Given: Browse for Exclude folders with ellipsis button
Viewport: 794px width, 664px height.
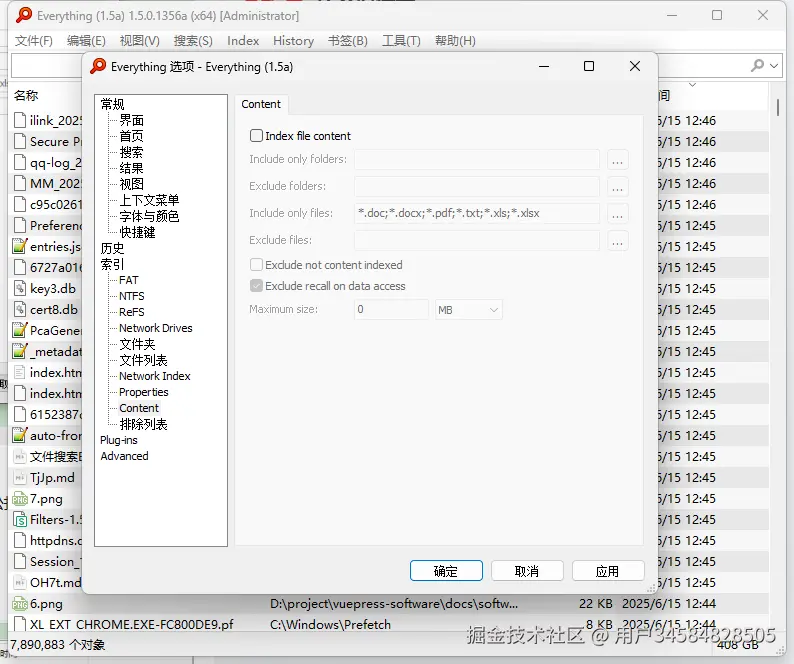Looking at the screenshot, I should tap(617, 187).
